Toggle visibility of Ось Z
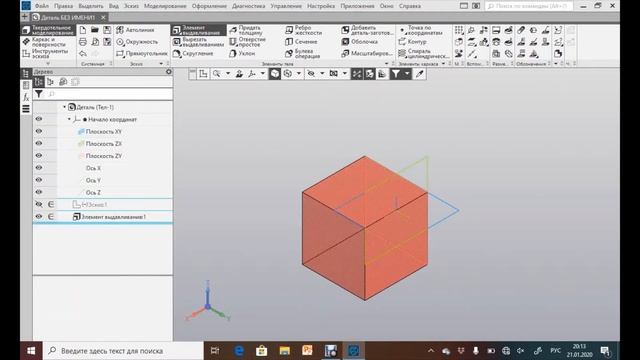The width and height of the screenshot is (640, 360). [x=39, y=192]
